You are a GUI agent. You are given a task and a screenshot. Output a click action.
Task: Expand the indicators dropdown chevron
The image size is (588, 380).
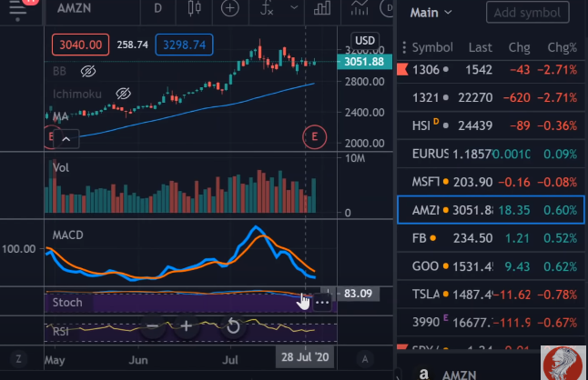[x=294, y=7]
